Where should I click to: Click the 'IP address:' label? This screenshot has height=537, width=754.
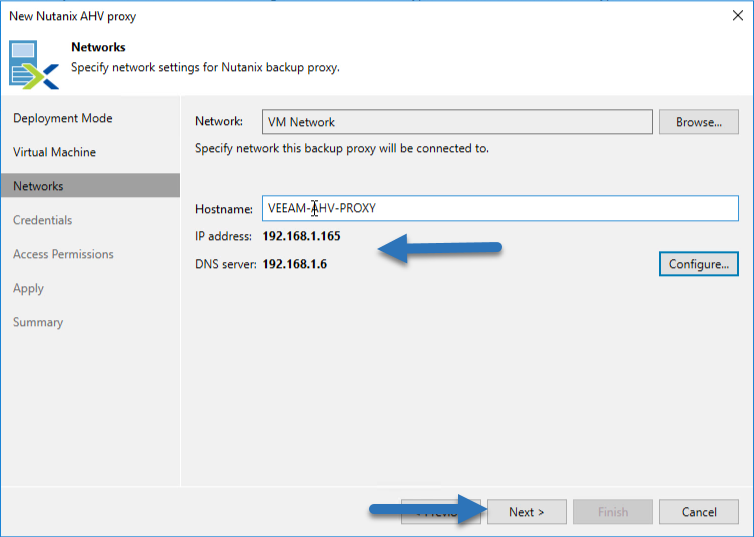coord(223,237)
